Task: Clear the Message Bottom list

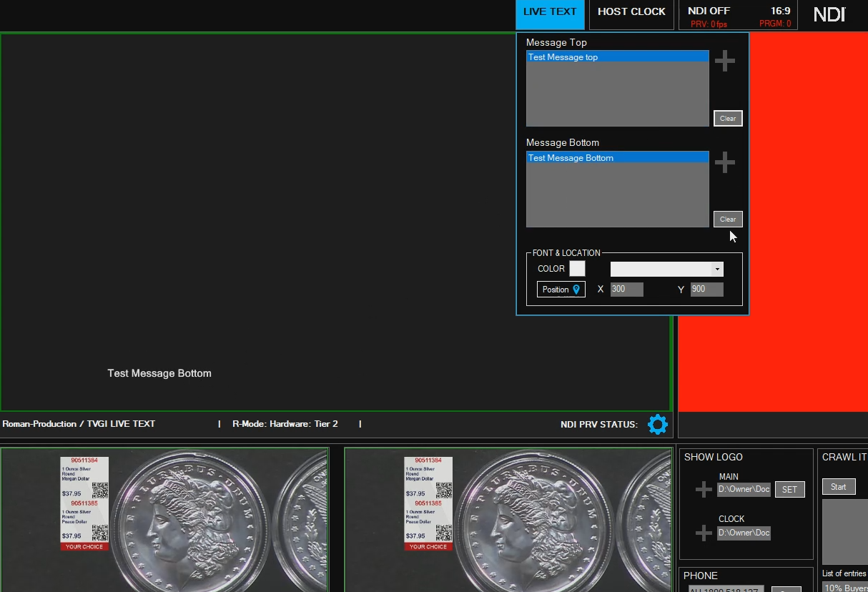Action: click(x=728, y=219)
